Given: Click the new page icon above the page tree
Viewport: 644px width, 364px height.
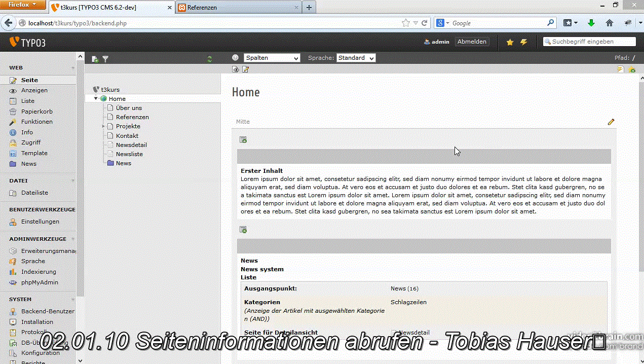Looking at the screenshot, I should 95,59.
